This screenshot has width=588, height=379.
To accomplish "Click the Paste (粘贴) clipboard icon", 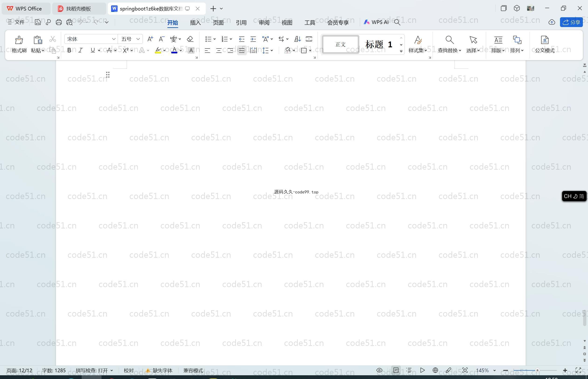I will tap(37, 40).
